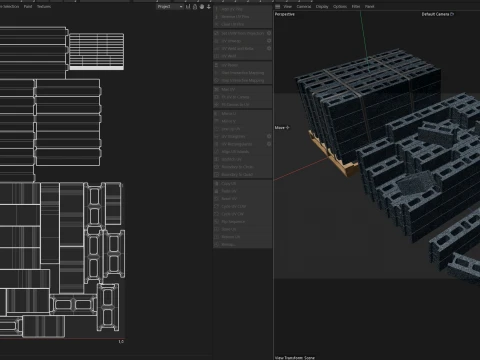Viewport: 480px width, 360px height.
Task: Click Flip Sequence
Action: tap(243, 222)
